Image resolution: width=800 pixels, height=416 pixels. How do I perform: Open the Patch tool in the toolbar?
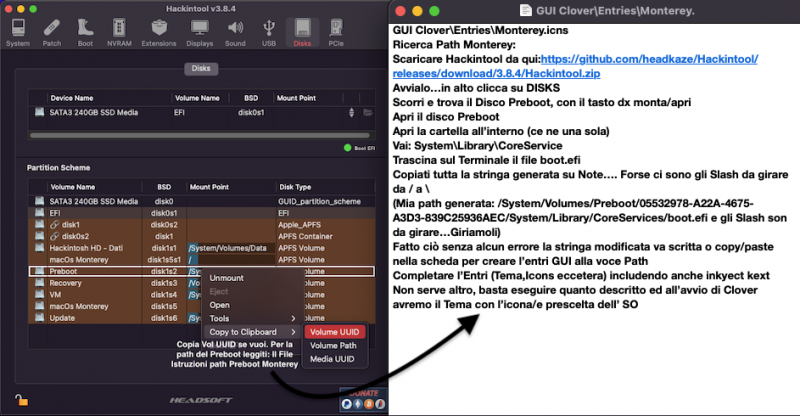[52, 33]
